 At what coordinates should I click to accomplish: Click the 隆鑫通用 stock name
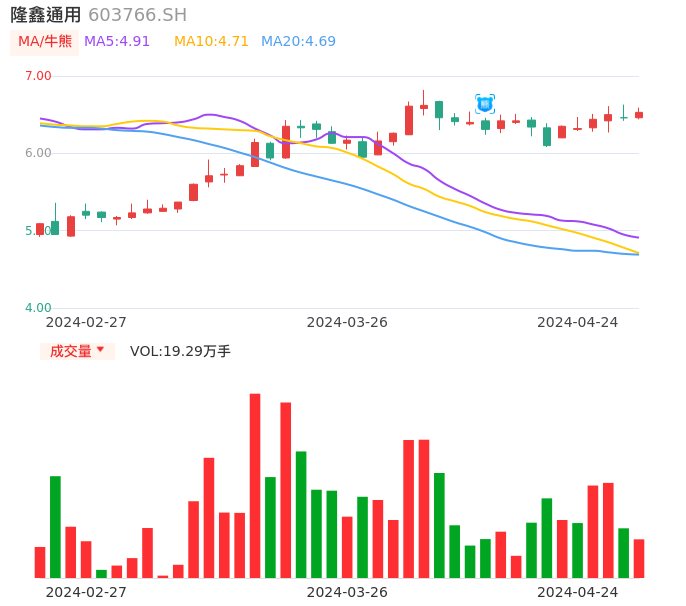coord(46,15)
